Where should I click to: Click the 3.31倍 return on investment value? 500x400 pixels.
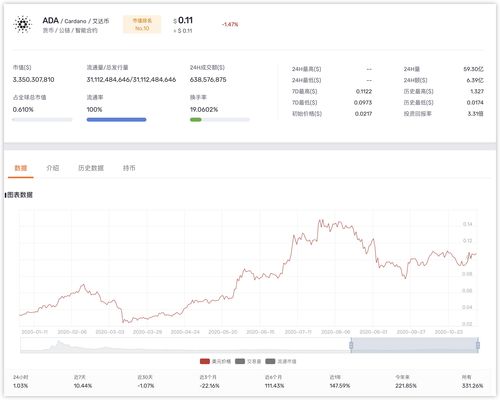[x=475, y=114]
